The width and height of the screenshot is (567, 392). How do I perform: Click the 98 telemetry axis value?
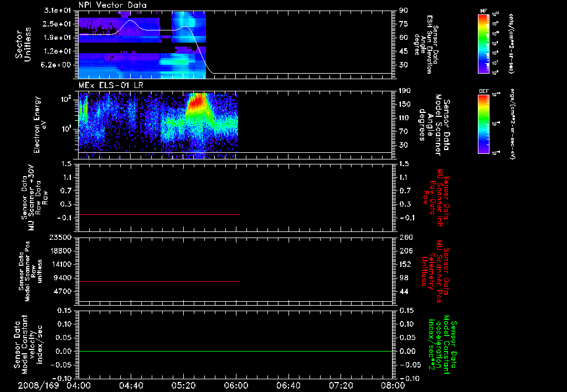click(x=404, y=278)
